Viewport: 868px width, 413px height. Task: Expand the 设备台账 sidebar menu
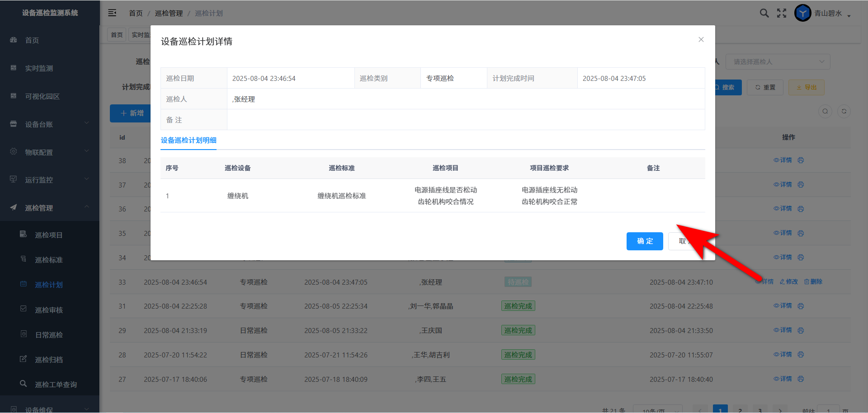pos(50,124)
